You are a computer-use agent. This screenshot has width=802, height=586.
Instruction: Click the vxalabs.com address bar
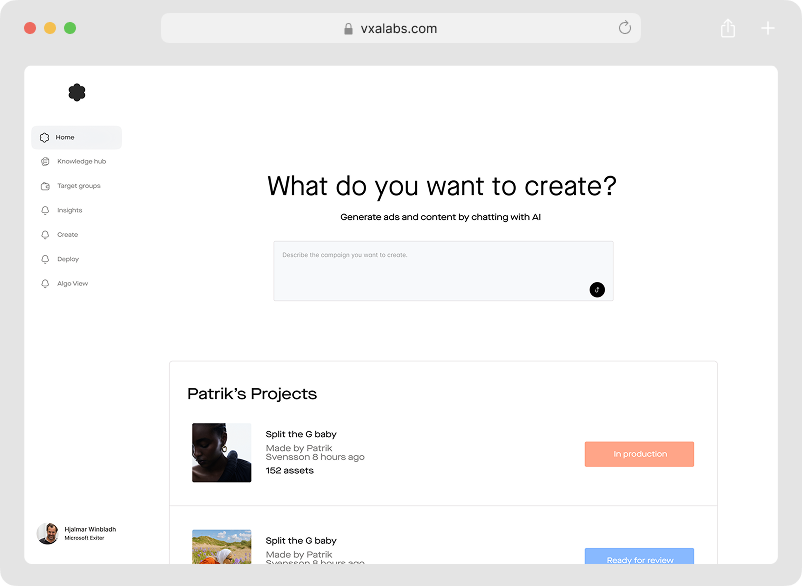coord(400,28)
